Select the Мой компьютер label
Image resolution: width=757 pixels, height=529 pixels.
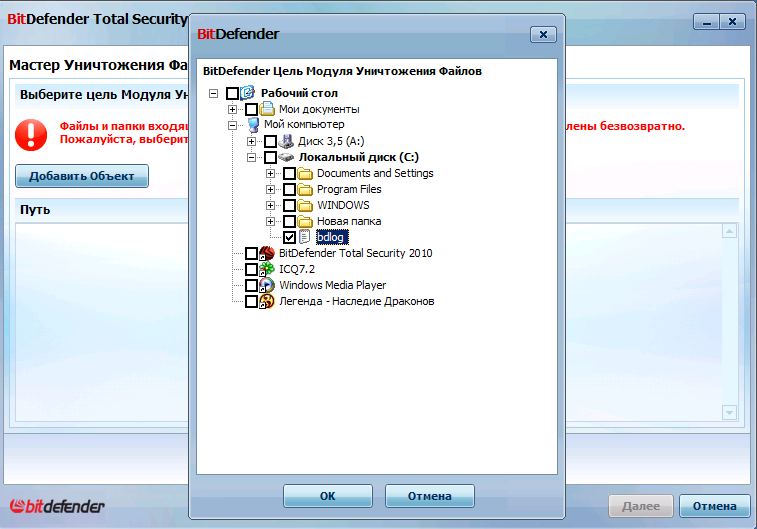(304, 125)
